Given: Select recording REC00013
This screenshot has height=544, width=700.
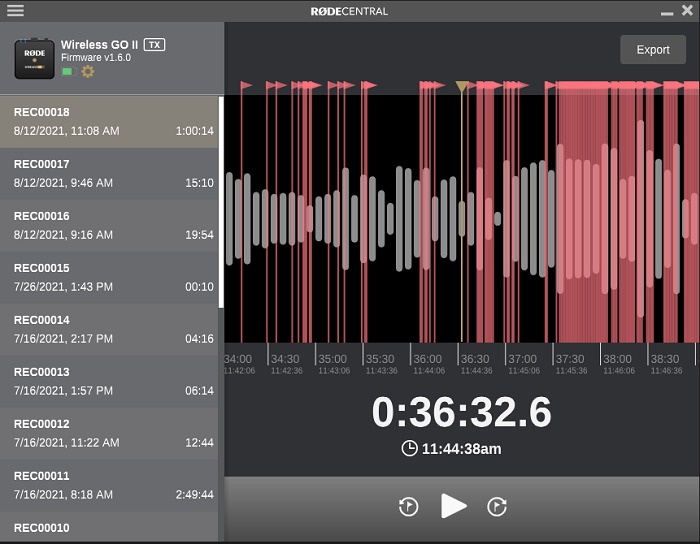Looking at the screenshot, I should click(x=110, y=381).
